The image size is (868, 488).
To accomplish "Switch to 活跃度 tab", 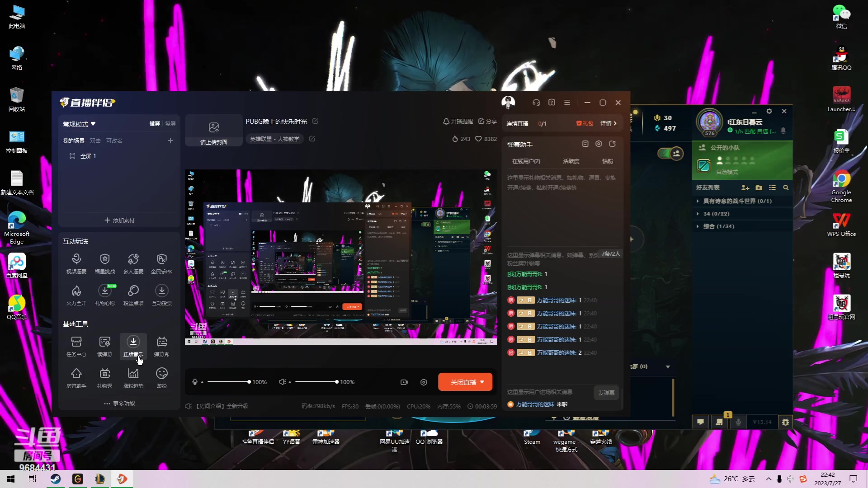I will [571, 161].
